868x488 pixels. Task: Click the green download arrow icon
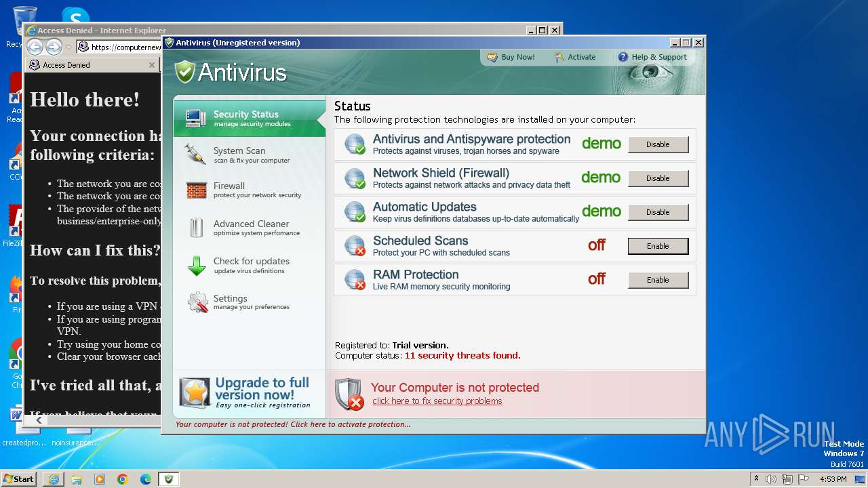click(197, 266)
